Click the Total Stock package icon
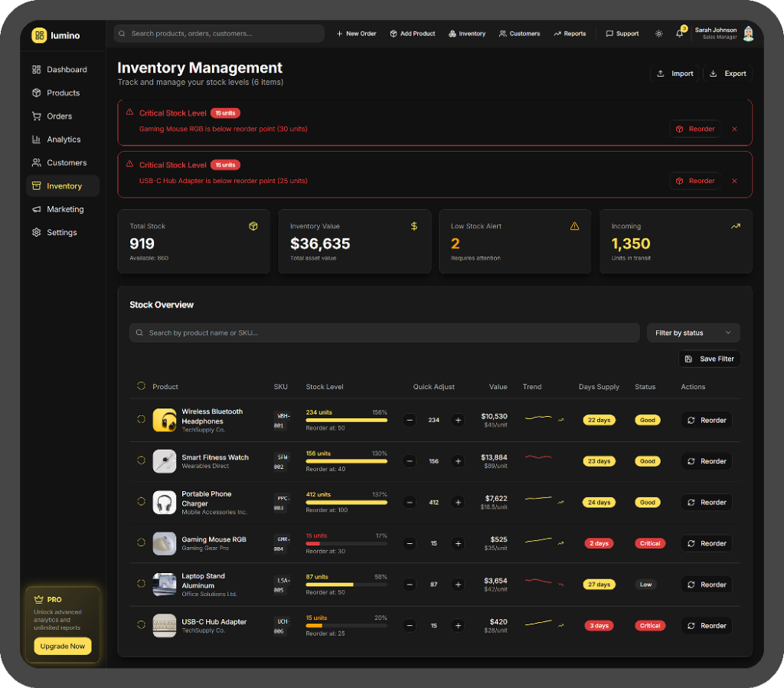The width and height of the screenshot is (784, 688). tap(253, 226)
